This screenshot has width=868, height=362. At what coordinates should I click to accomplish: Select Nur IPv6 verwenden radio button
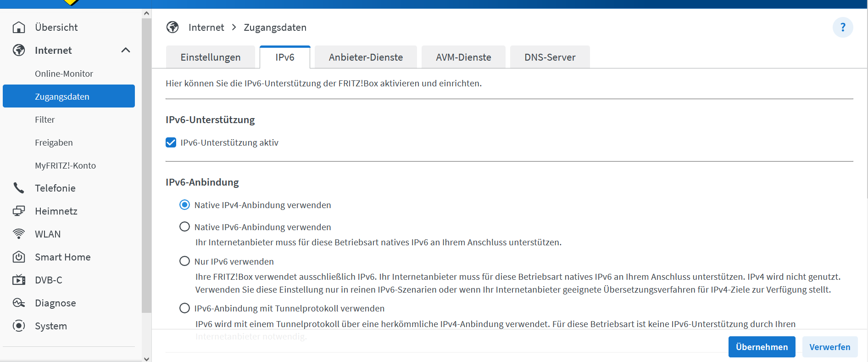184,261
